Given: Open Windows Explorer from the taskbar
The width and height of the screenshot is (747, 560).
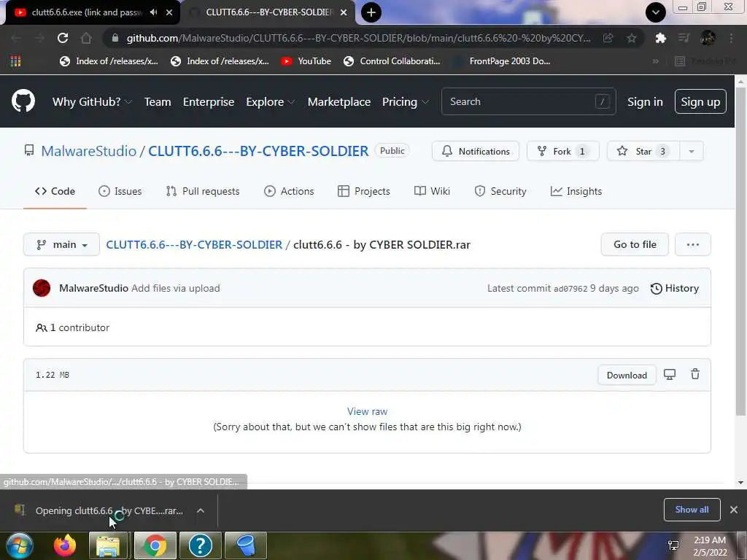Looking at the screenshot, I should tap(108, 545).
